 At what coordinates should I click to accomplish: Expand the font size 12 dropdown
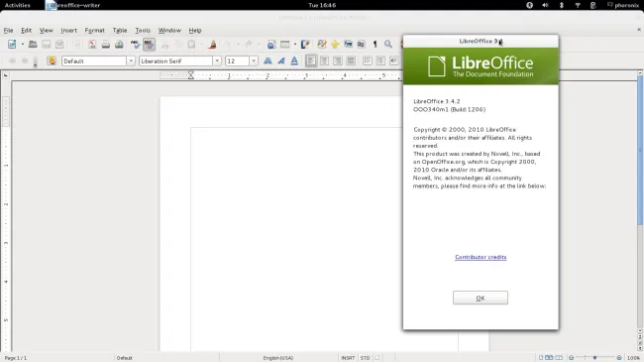254,60
